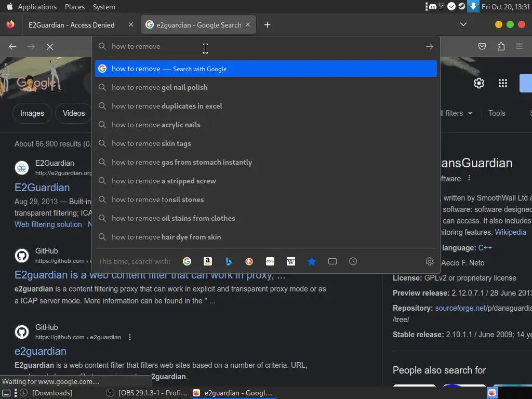
Task: Close the E2Guardian Access Denied tab
Action: click(131, 24)
